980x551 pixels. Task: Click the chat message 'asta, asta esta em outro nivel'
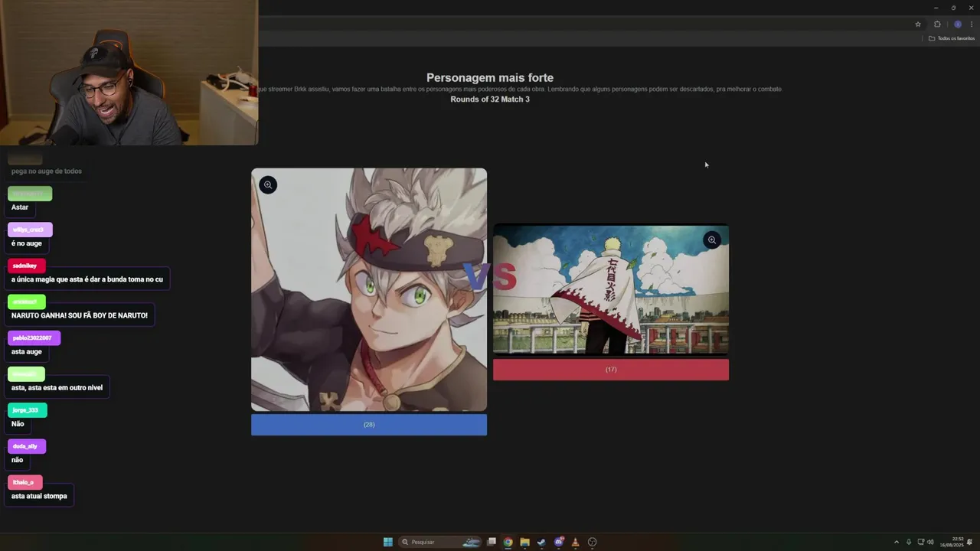point(57,388)
